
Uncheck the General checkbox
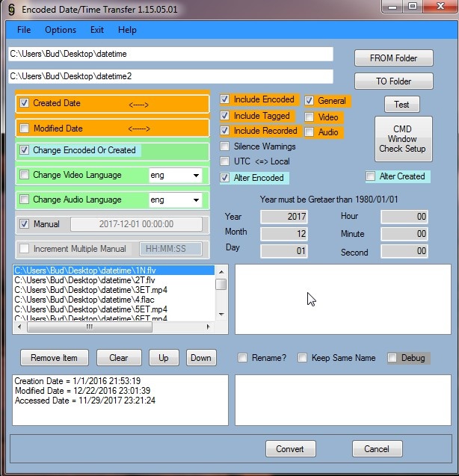[x=309, y=100]
